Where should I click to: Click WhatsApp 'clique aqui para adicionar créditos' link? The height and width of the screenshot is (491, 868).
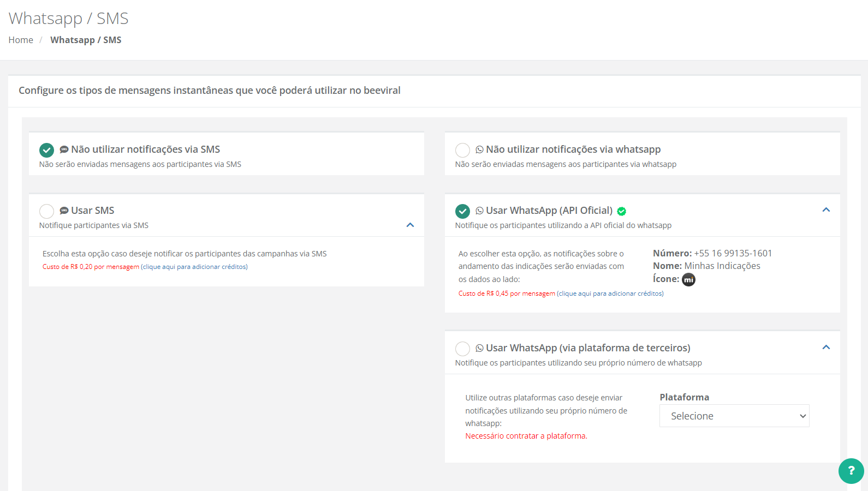click(x=610, y=294)
